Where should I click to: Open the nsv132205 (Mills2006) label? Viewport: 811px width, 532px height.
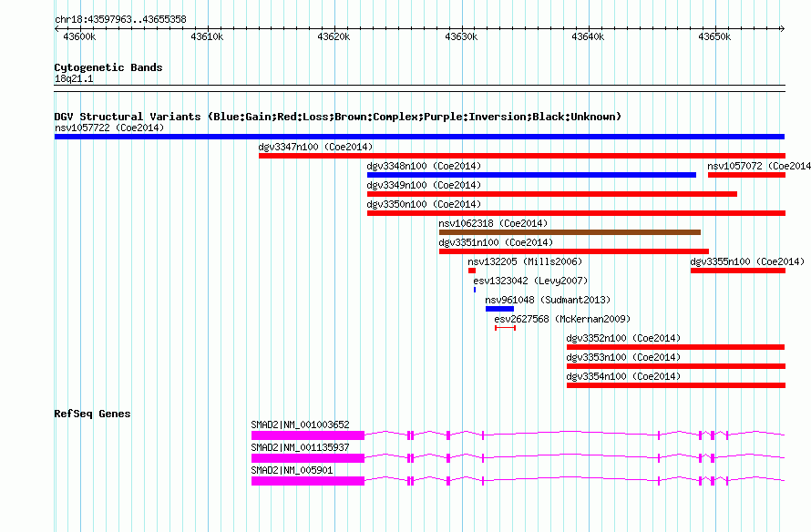pyautogui.click(x=525, y=261)
